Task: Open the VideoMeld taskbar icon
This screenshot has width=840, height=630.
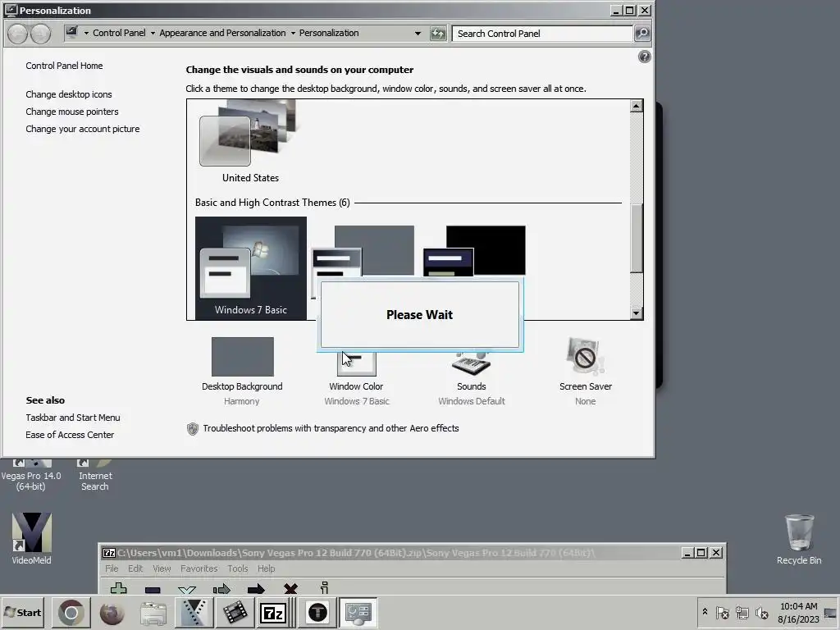Action: (193, 613)
